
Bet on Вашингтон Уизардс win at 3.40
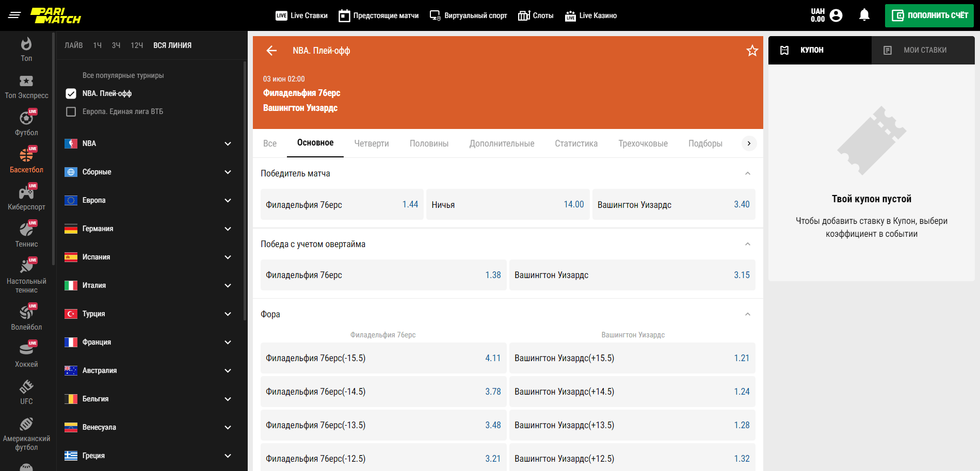click(673, 205)
